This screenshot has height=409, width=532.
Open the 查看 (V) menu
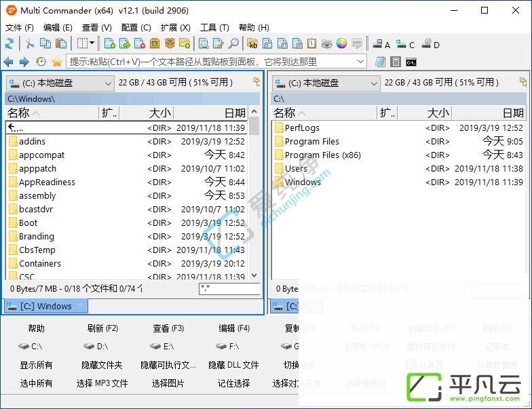96,27
